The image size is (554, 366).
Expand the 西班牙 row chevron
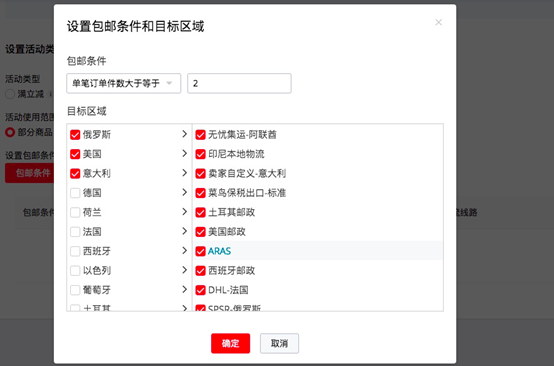point(184,250)
